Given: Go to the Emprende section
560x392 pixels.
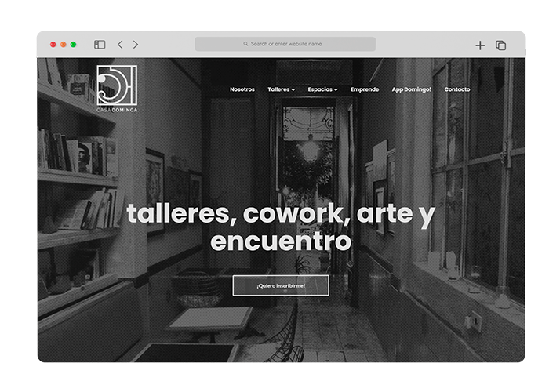Looking at the screenshot, I should (365, 89).
